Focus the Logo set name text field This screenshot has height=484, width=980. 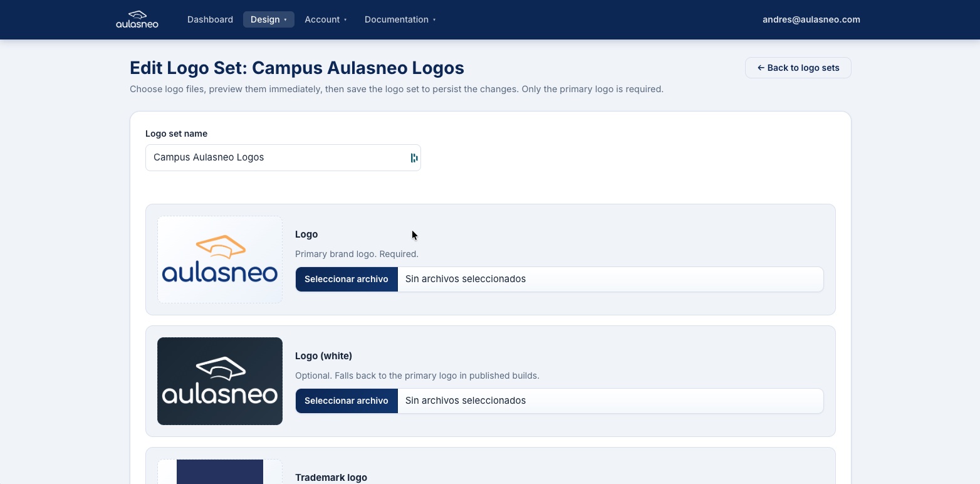pos(276,158)
